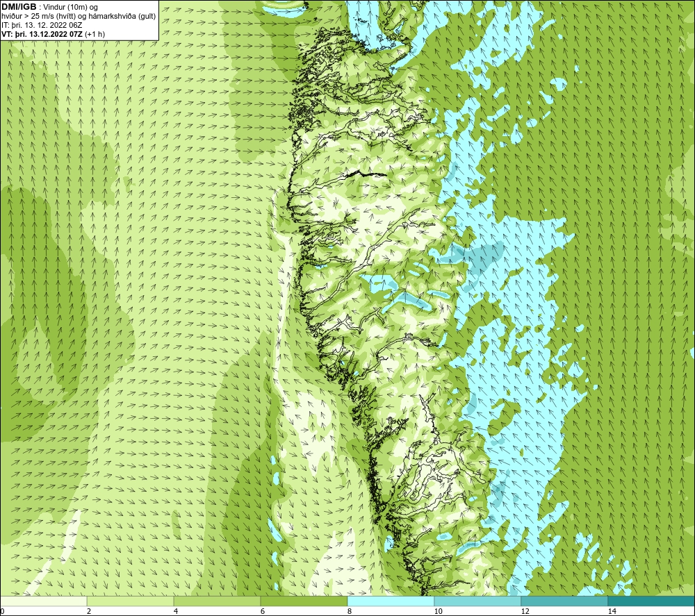Click the '2' label on the colour scale

[x=89, y=611]
